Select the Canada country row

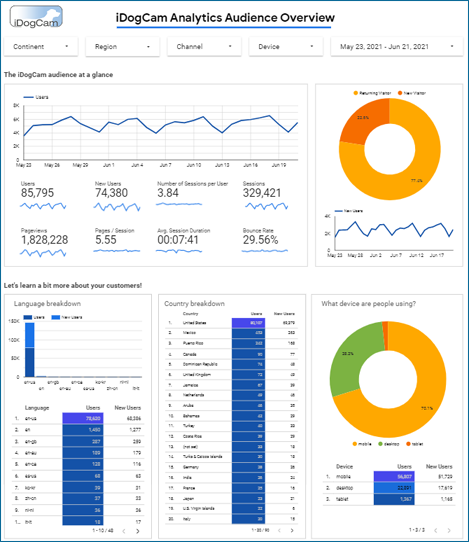[232, 354]
